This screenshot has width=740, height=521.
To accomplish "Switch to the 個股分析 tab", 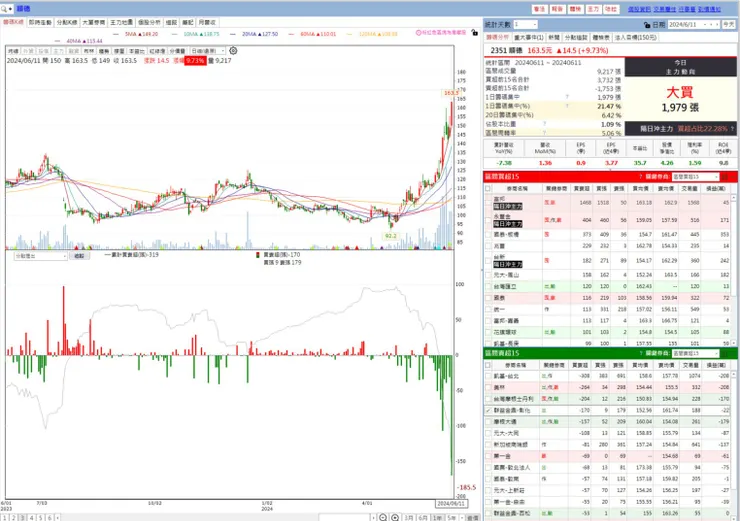I will tap(149, 22).
